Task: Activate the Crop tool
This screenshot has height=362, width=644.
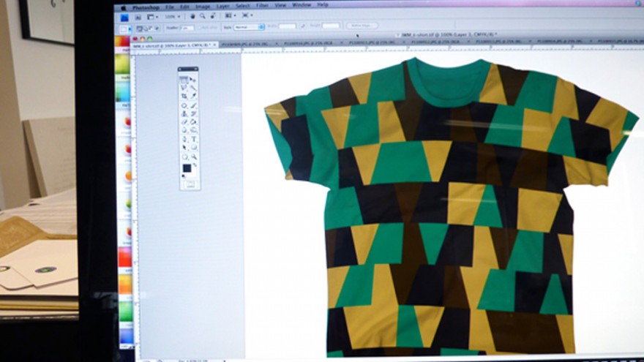Action: [x=184, y=96]
